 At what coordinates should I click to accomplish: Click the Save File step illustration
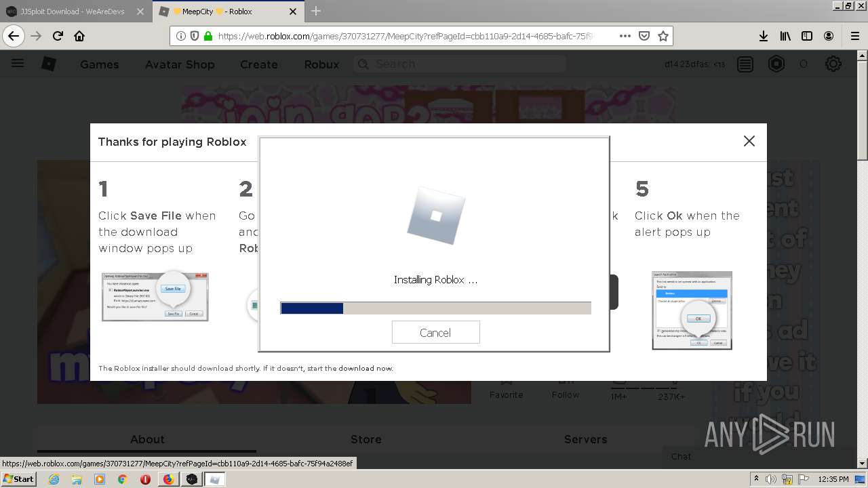[155, 296]
